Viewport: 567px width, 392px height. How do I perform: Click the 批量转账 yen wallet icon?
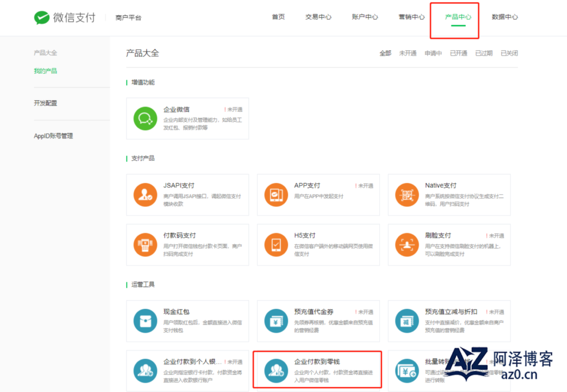407,370
